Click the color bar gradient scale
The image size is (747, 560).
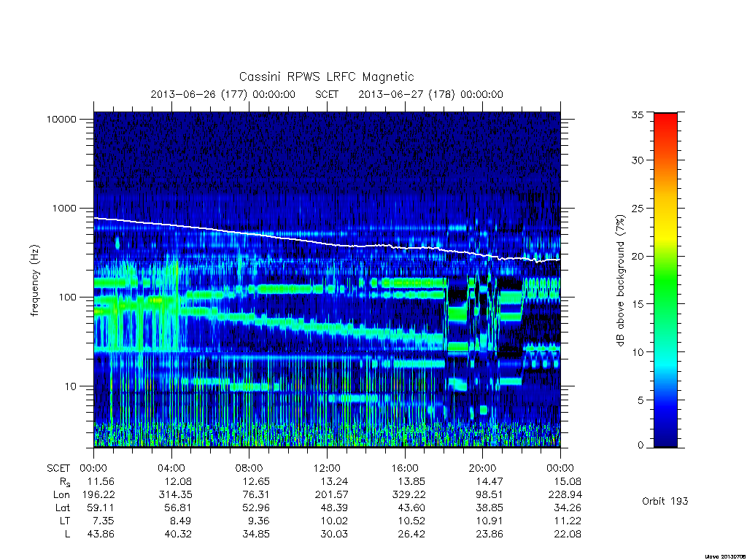(665, 280)
